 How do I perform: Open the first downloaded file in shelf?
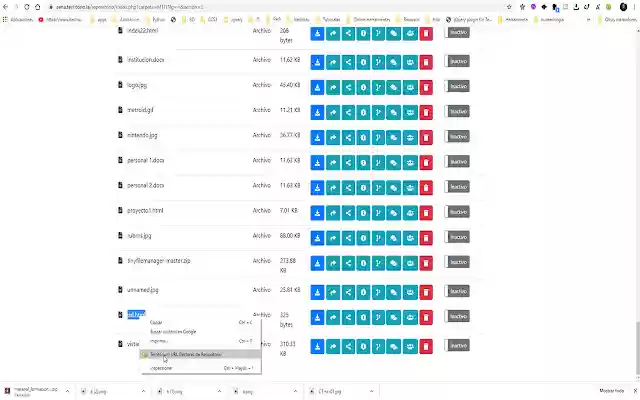tap(32, 391)
